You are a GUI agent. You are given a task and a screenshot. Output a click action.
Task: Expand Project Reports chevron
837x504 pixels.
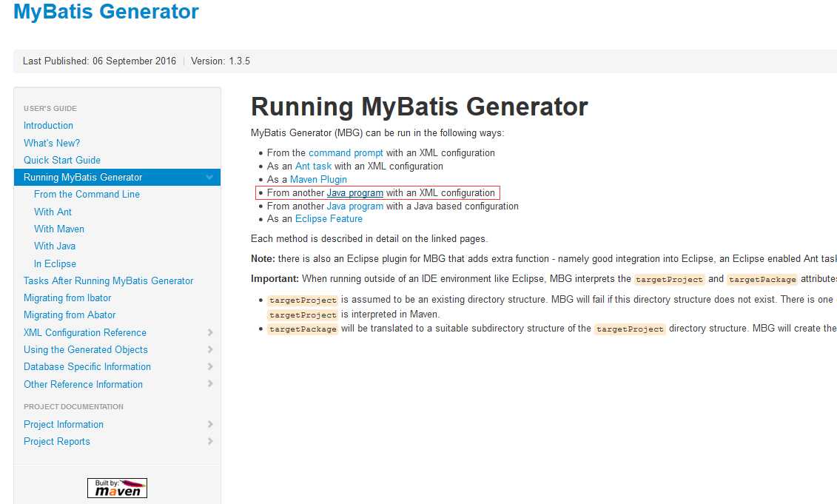tap(209, 442)
